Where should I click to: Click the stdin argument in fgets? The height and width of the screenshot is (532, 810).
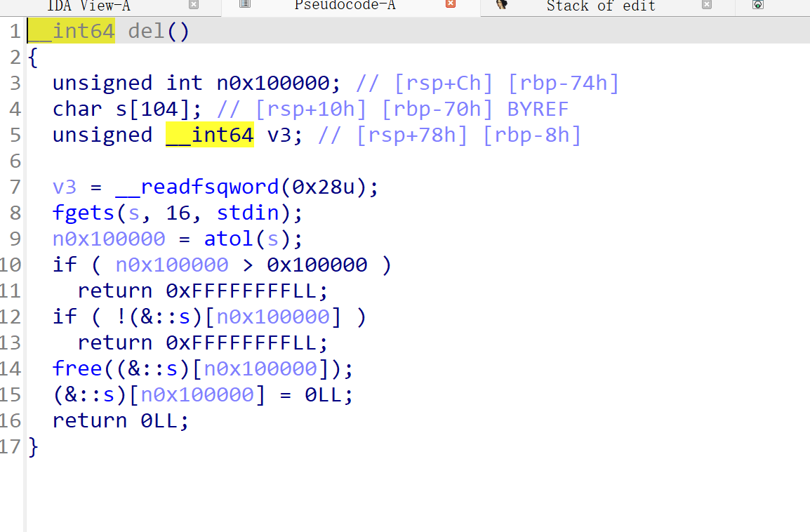(x=248, y=213)
